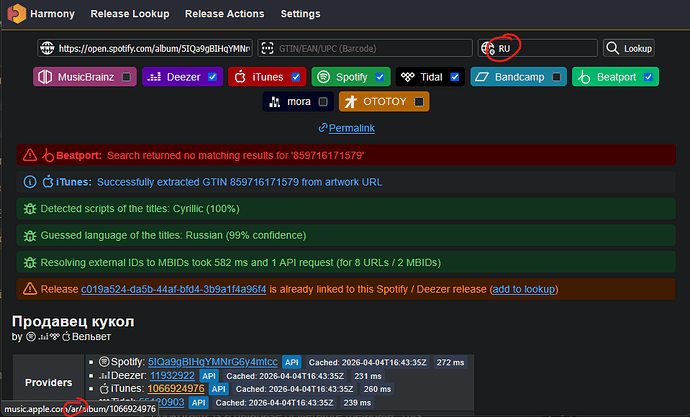Click the Spotify icon in the Providers list
690x417 pixels.
pyautogui.click(x=104, y=362)
